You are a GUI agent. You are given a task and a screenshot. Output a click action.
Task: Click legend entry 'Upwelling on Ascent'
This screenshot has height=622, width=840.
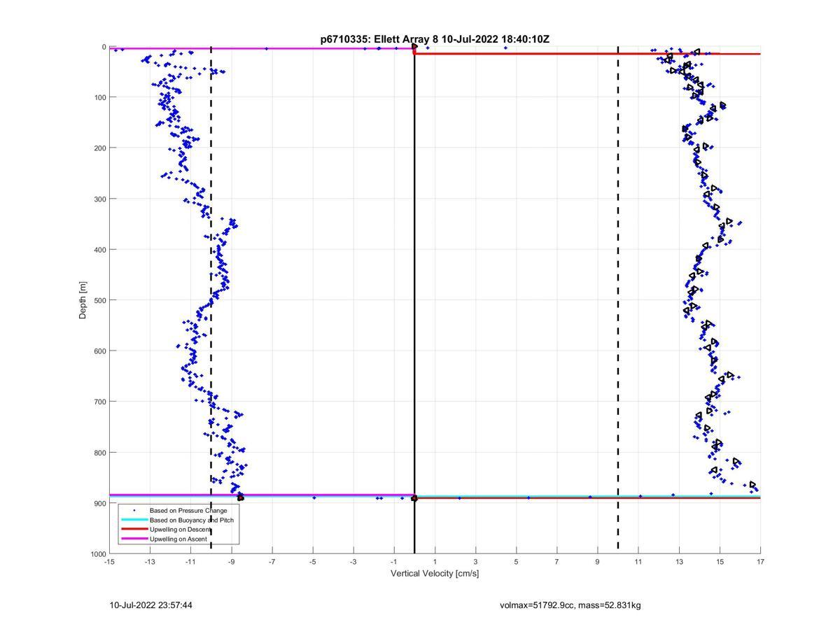pos(178,539)
